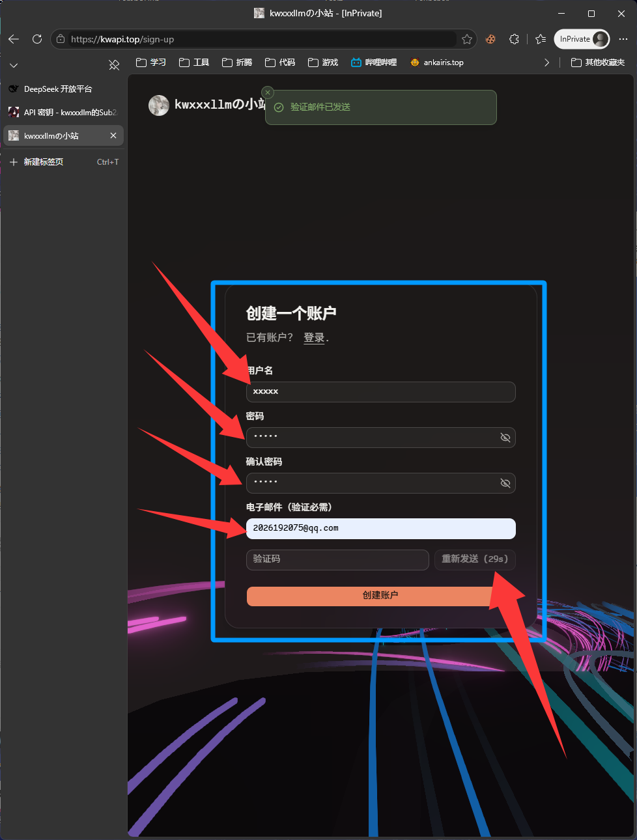The width and height of the screenshot is (637, 840).
Task: Close the kwxxxllmの小站 tab
Action: [x=113, y=135]
